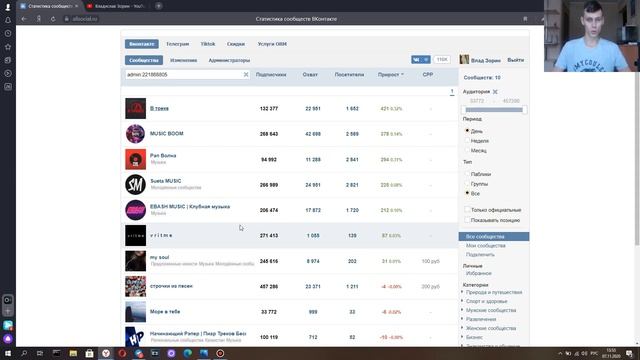Open the browser sidebar profile icon
This screenshot has height=360, width=640.
(x=8, y=7)
